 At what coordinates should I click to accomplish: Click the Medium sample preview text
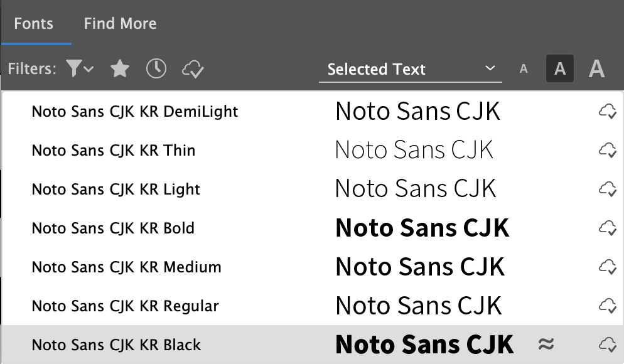420,267
